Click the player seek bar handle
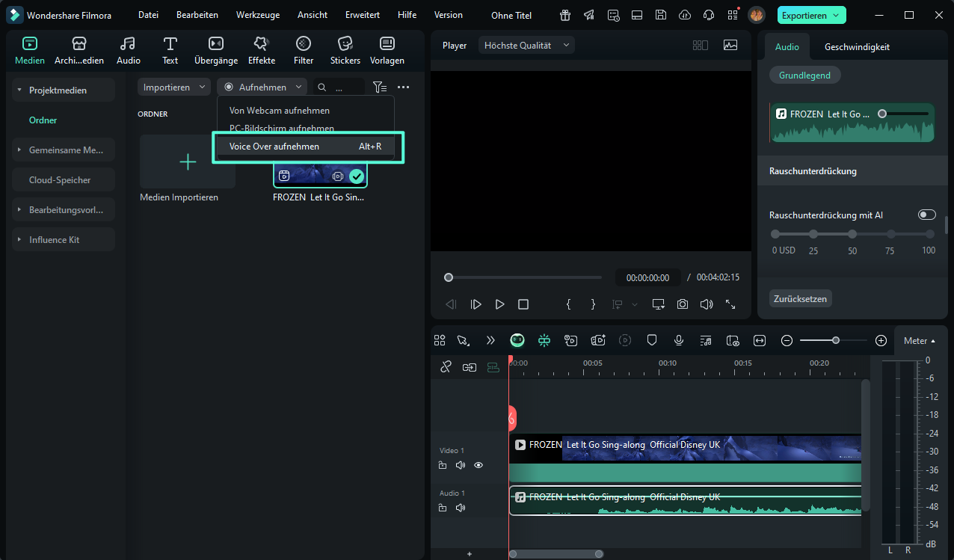Screen dimensions: 954x560 tap(449, 277)
